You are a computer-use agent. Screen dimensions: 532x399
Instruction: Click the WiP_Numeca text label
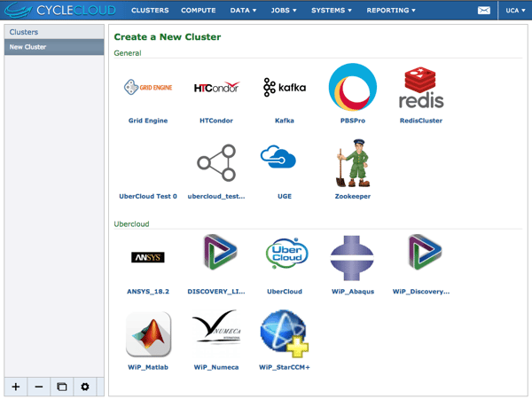[216, 367]
